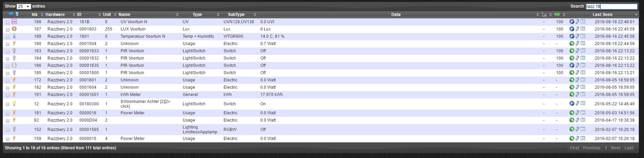
Task: Click the rename pencil for LUX Voortuin
Action: pyautogui.click(x=577, y=29)
